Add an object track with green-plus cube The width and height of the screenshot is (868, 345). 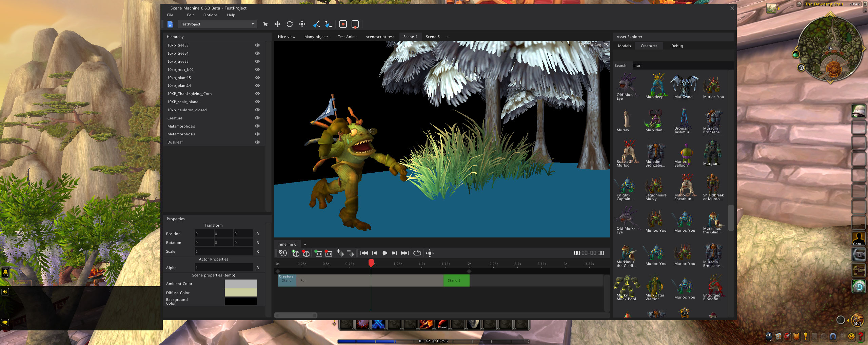pyautogui.click(x=296, y=253)
